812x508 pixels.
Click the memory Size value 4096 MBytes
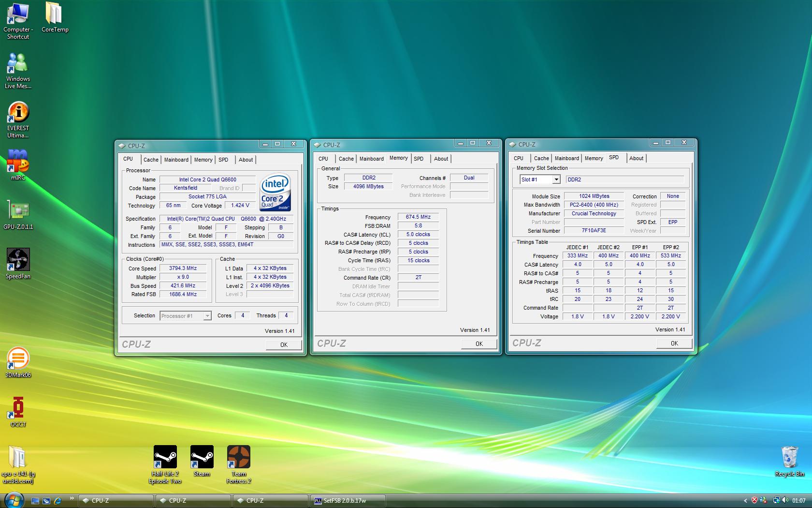pos(368,186)
